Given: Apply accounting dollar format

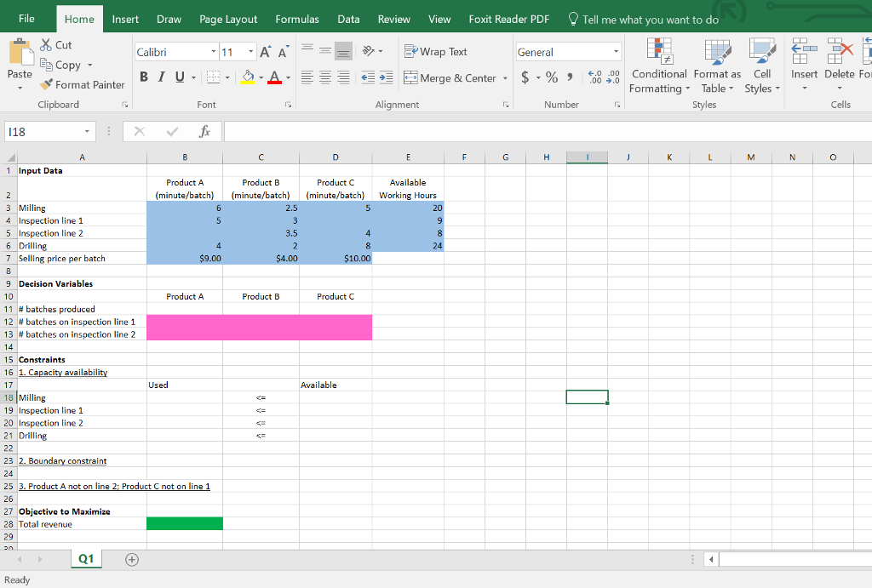Looking at the screenshot, I should [x=525, y=77].
